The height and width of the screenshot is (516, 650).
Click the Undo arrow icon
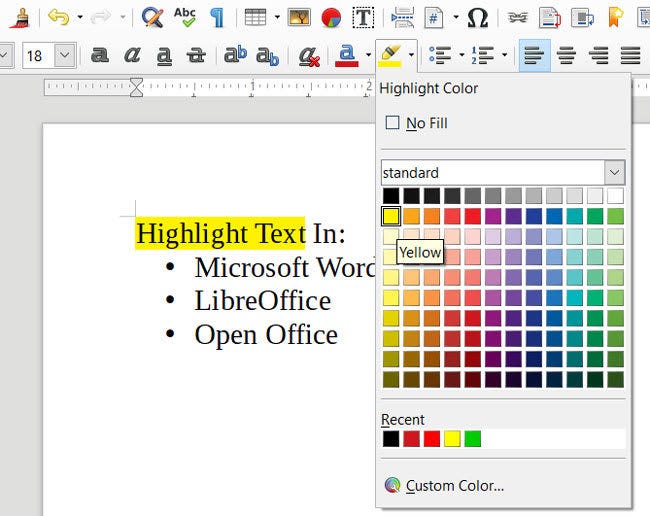pyautogui.click(x=58, y=17)
